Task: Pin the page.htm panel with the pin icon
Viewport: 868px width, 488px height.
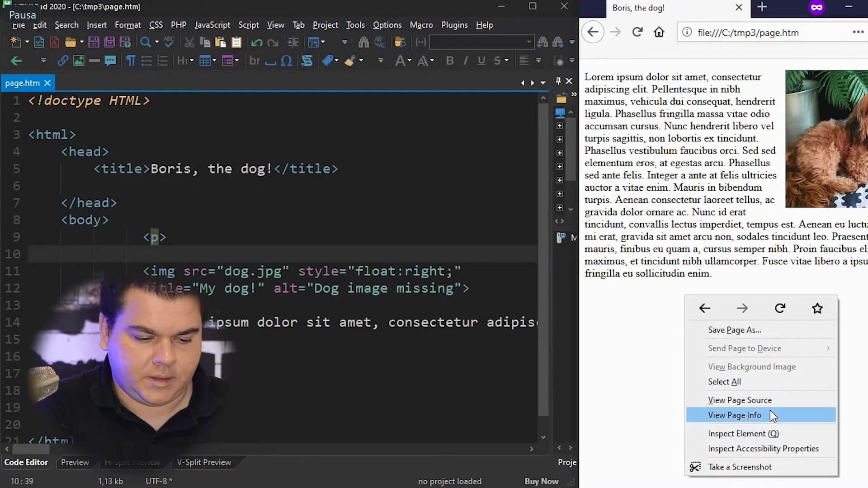Action: tap(558, 81)
